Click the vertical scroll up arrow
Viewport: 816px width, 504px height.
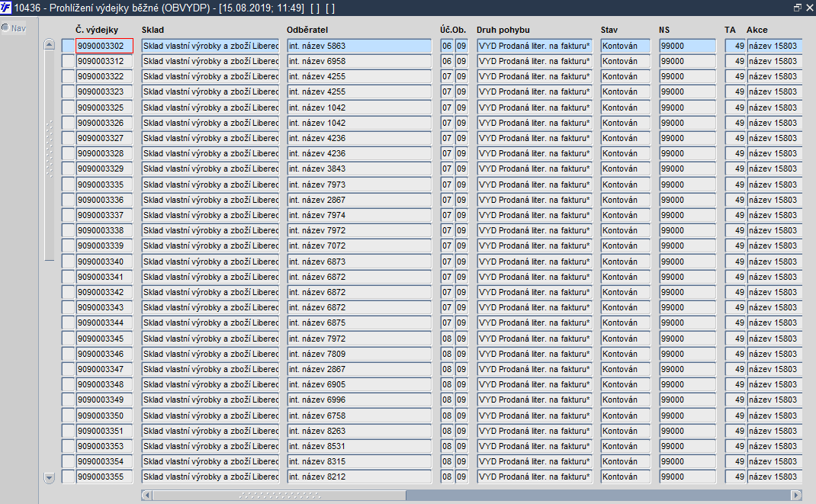(50, 45)
